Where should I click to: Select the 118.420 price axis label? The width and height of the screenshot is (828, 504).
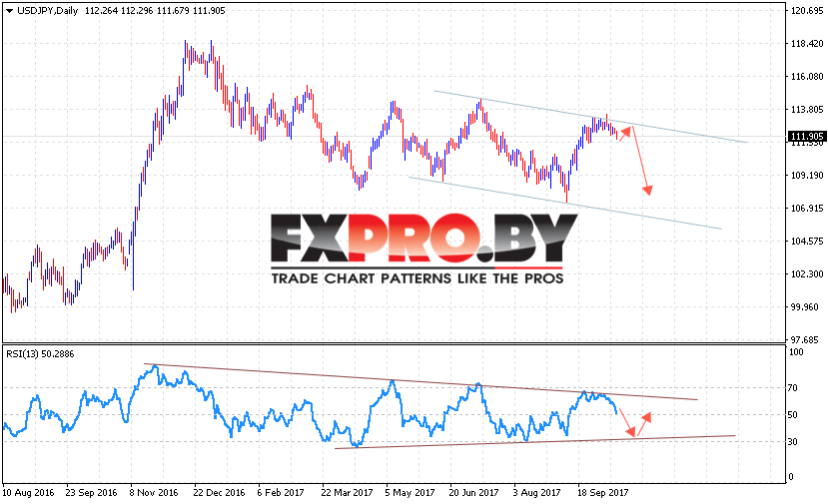[807, 44]
